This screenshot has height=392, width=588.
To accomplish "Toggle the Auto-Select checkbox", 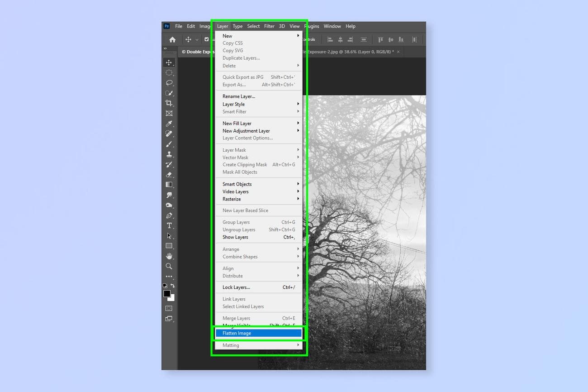I will point(207,39).
